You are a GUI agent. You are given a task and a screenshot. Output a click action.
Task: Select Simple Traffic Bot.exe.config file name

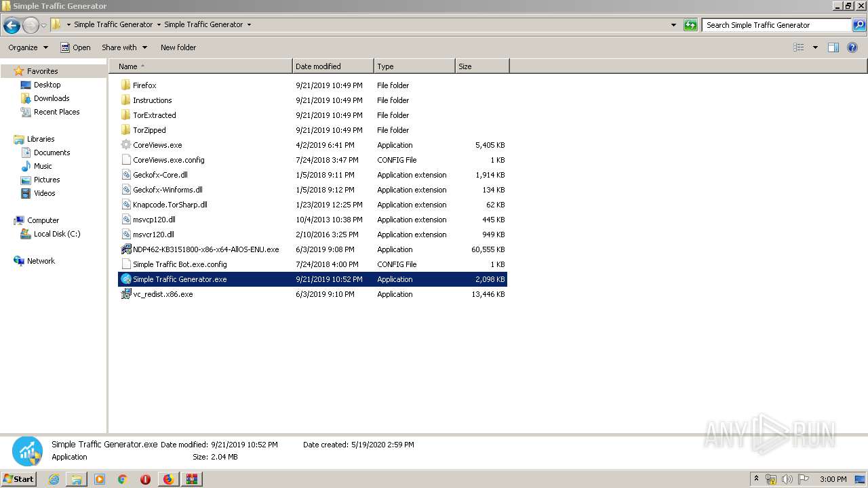[x=180, y=264]
